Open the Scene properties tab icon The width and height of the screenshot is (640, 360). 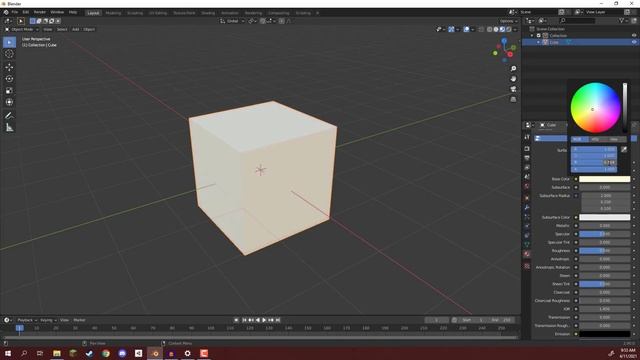point(527,177)
